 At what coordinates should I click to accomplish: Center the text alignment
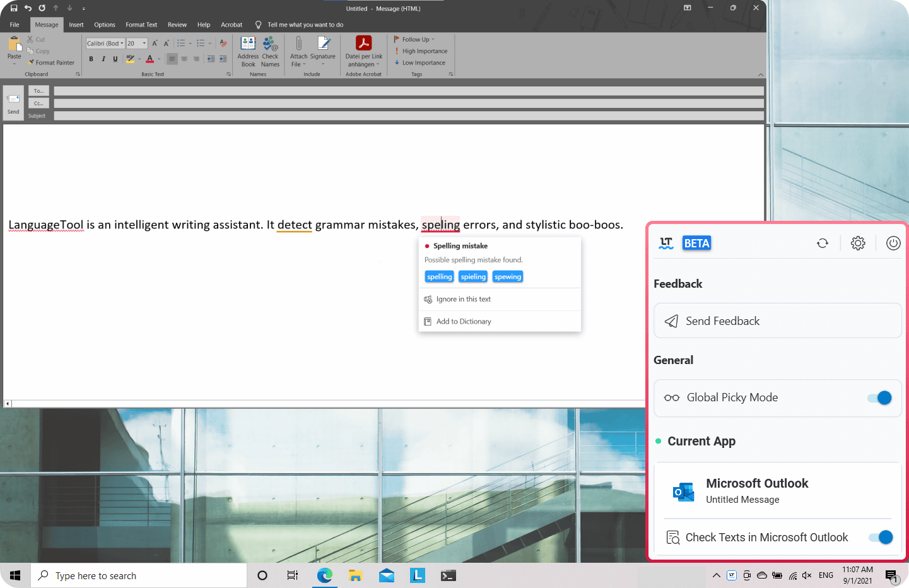pos(184,59)
